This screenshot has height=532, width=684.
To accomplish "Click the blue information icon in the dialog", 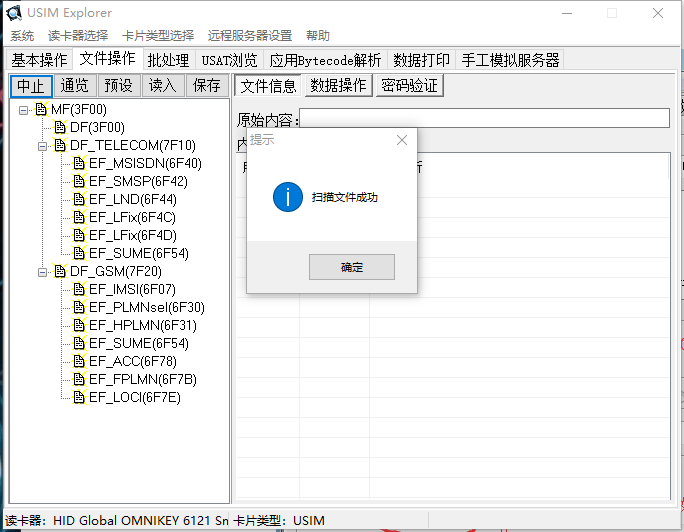I will pyautogui.click(x=287, y=197).
